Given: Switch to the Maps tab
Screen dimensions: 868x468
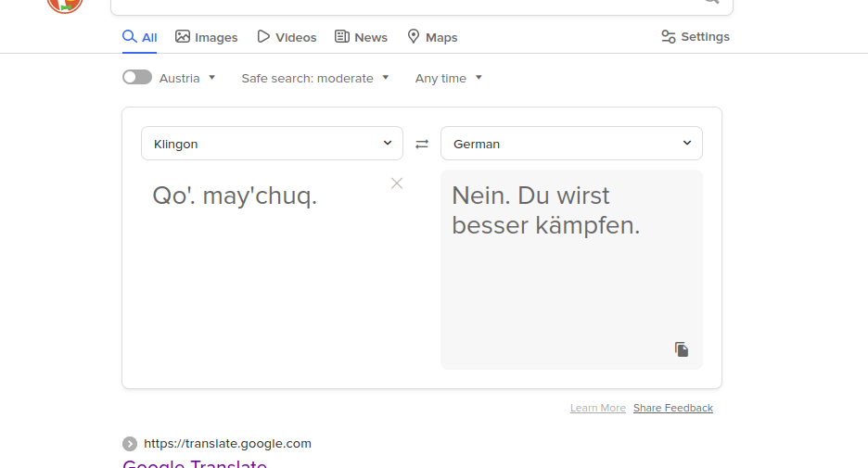Looking at the screenshot, I should [x=432, y=37].
